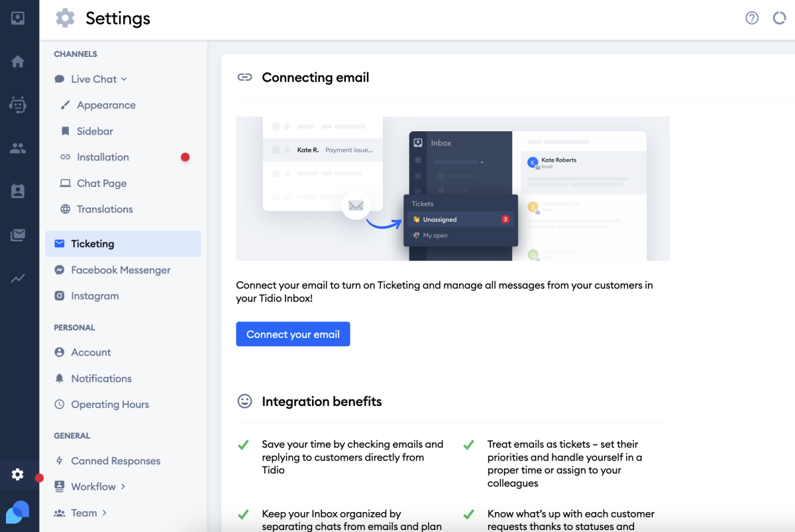Click the settings gear in the dark sidebar

17,474
